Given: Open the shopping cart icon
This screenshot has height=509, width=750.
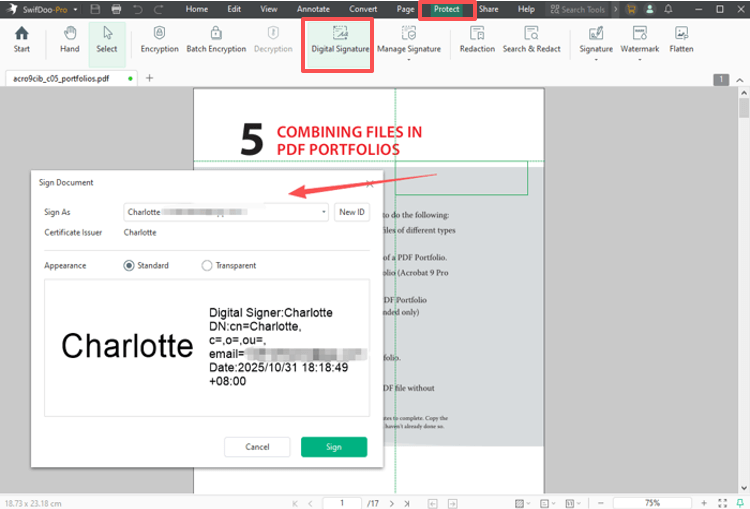Looking at the screenshot, I should point(631,9).
